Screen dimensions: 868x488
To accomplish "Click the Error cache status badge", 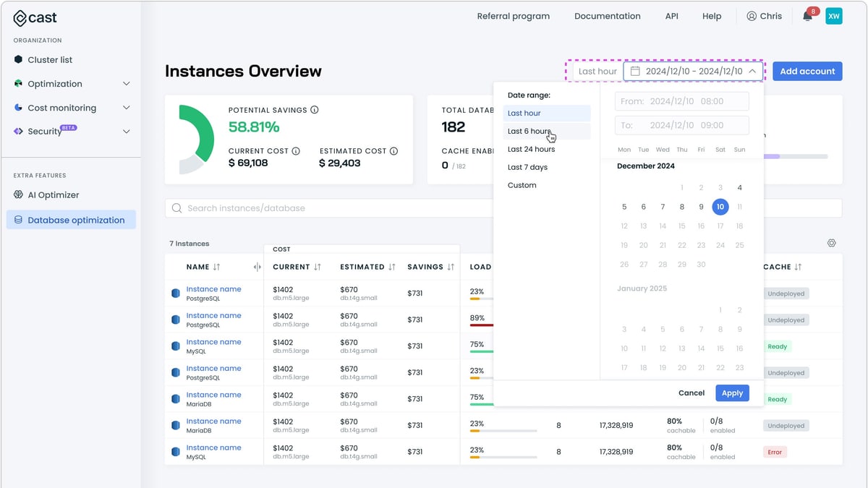I will [775, 452].
